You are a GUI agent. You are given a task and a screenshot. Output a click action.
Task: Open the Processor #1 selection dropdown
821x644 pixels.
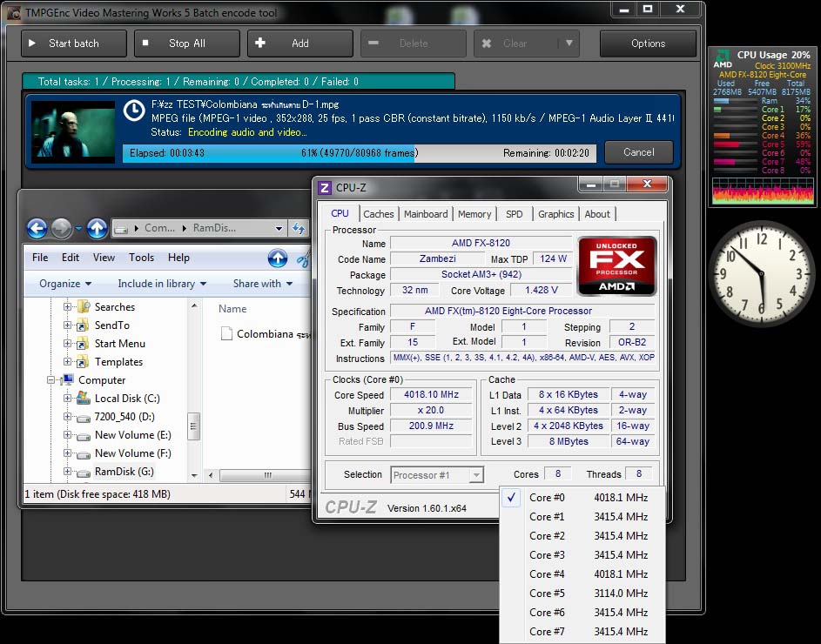coord(437,475)
